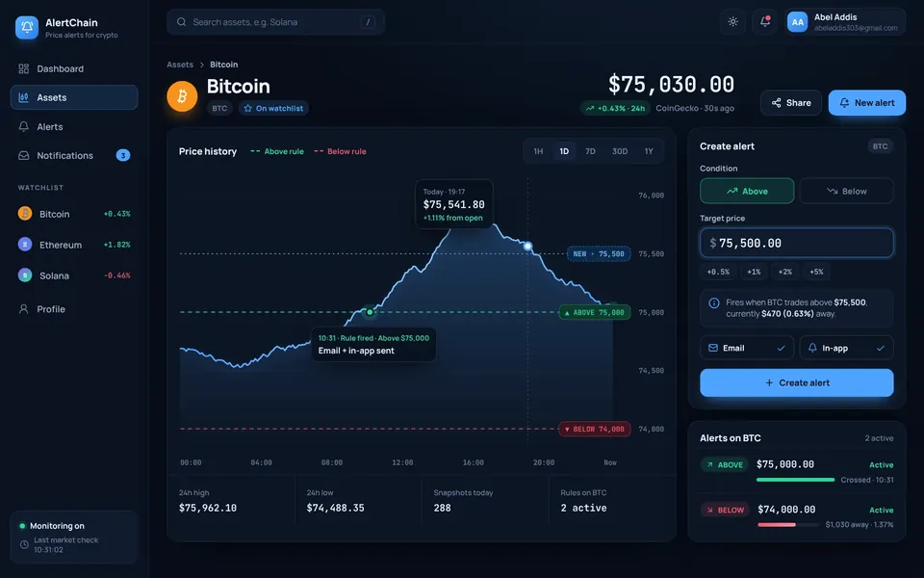924x578 pixels.
Task: Switch chart range to 30D
Action: [619, 151]
